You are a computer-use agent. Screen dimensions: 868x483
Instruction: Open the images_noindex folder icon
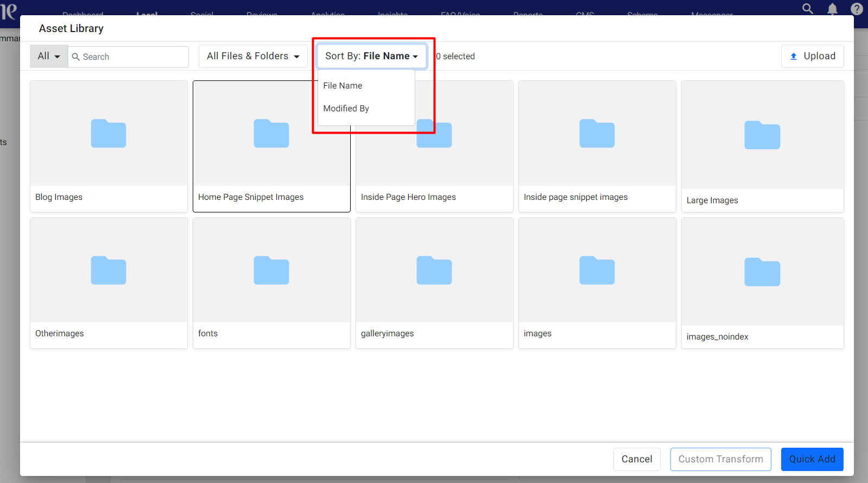coord(762,272)
